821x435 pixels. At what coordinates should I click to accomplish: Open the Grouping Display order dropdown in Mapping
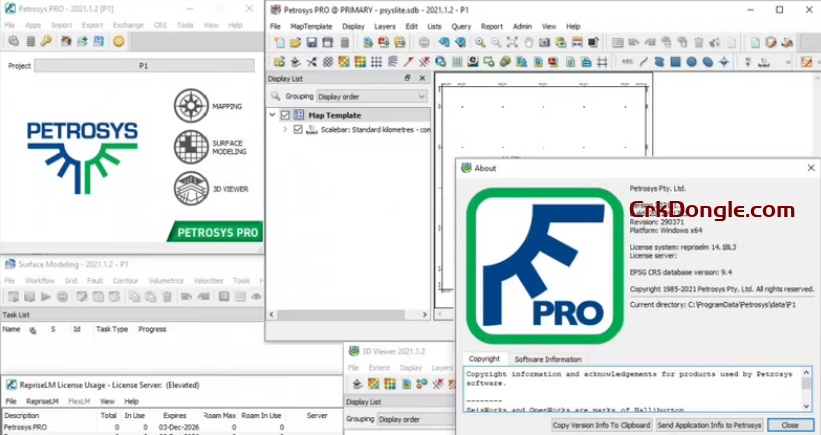[x=370, y=97]
